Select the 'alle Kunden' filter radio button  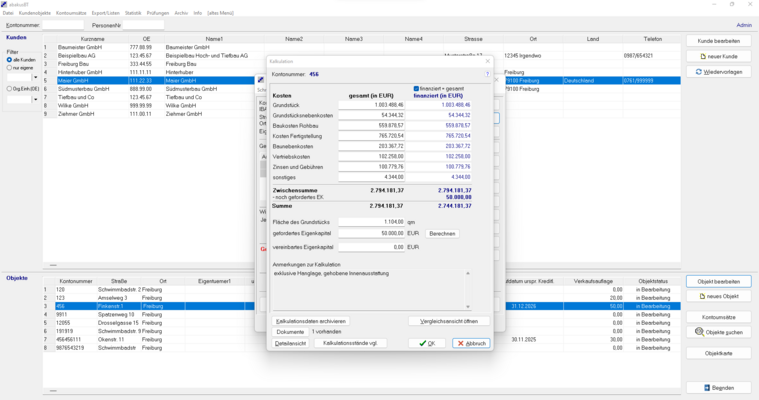click(x=10, y=60)
